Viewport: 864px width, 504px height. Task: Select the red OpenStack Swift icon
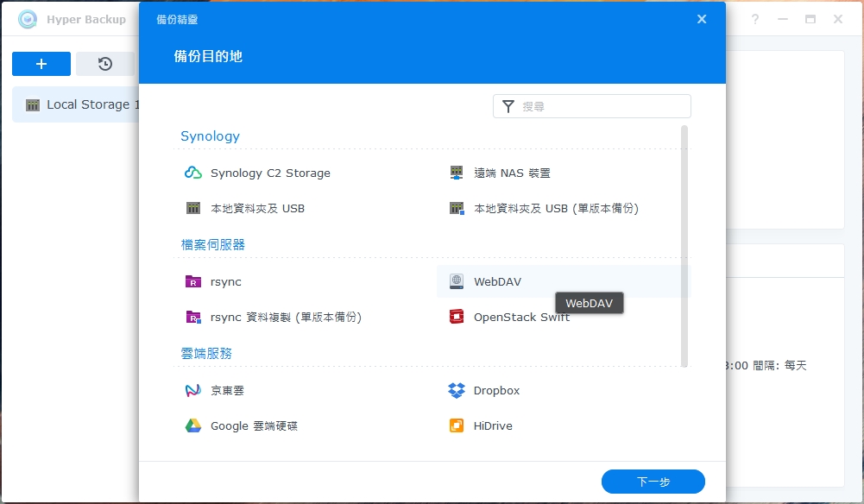[x=457, y=317]
